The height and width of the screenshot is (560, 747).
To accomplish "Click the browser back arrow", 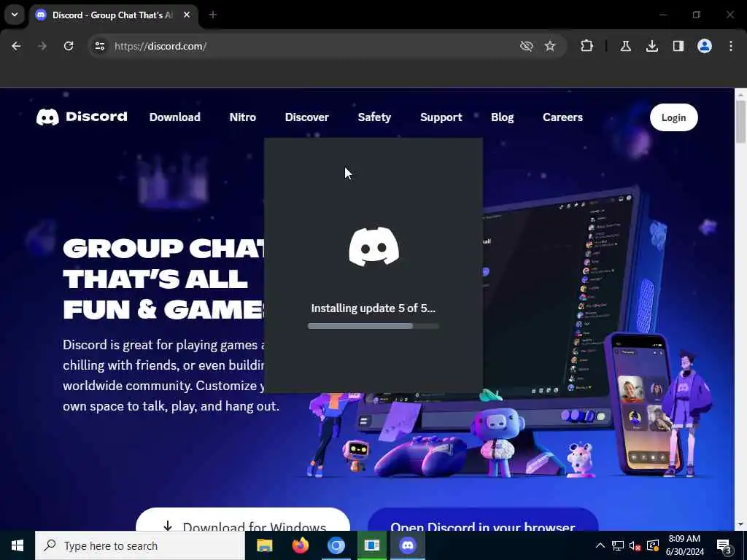I will click(x=16, y=46).
